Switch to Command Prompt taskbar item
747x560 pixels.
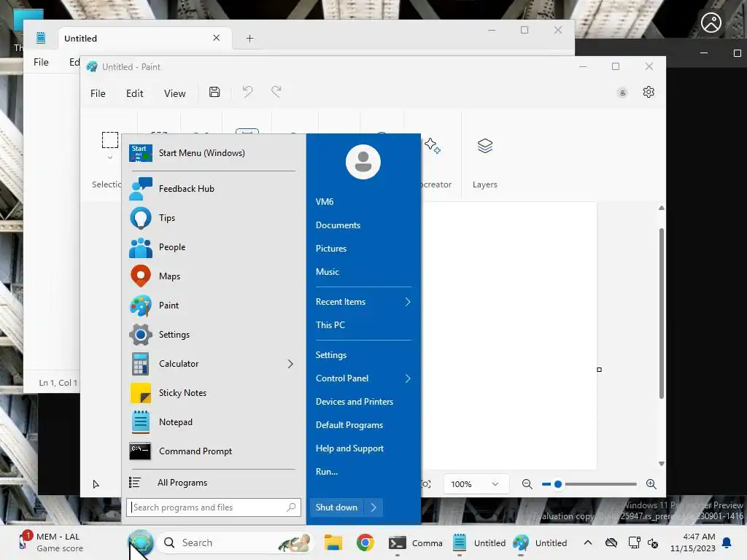click(415, 542)
